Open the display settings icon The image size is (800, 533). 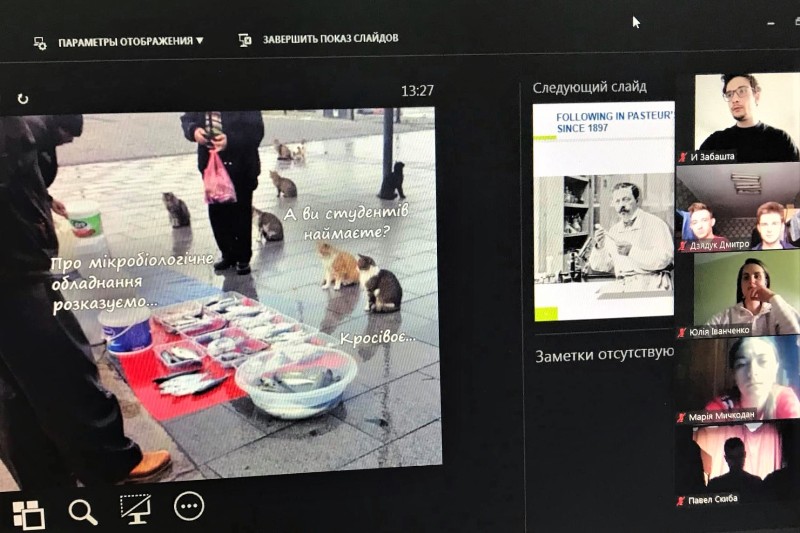[40, 43]
